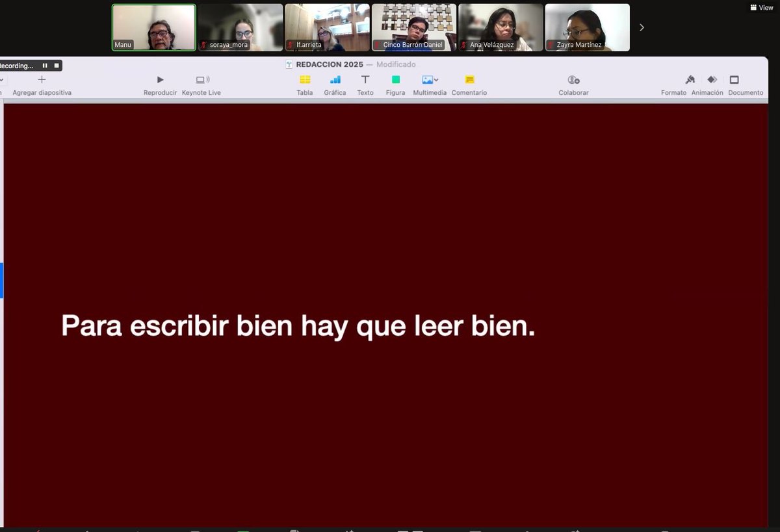Click the REDACCION 2025 document title

point(330,64)
